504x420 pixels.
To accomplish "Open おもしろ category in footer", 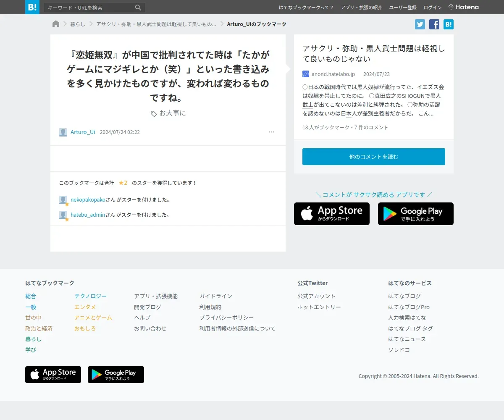I will [x=85, y=328].
